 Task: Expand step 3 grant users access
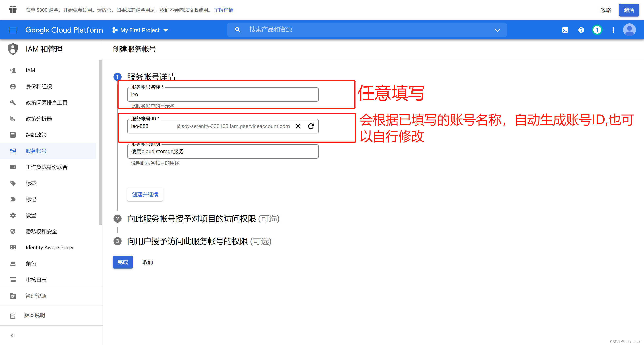point(187,241)
